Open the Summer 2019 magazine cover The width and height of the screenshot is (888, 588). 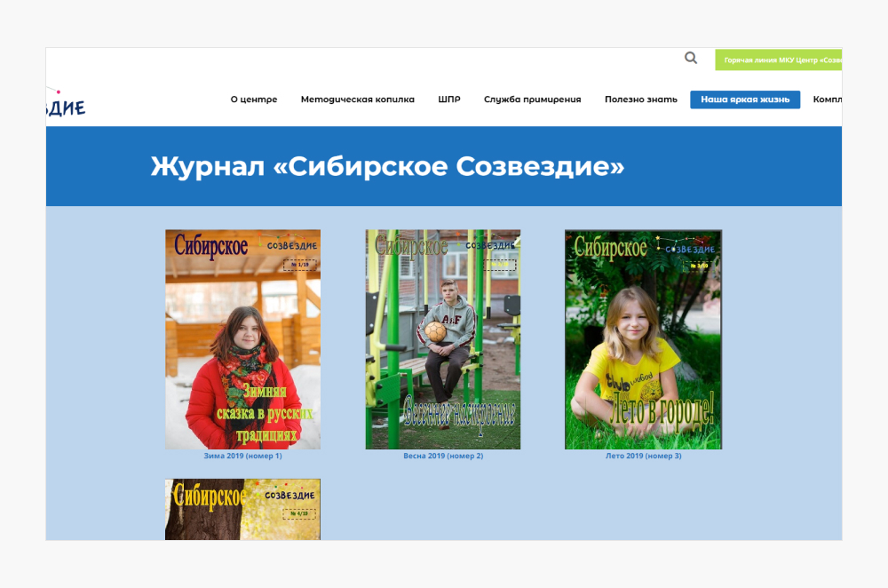(x=643, y=339)
